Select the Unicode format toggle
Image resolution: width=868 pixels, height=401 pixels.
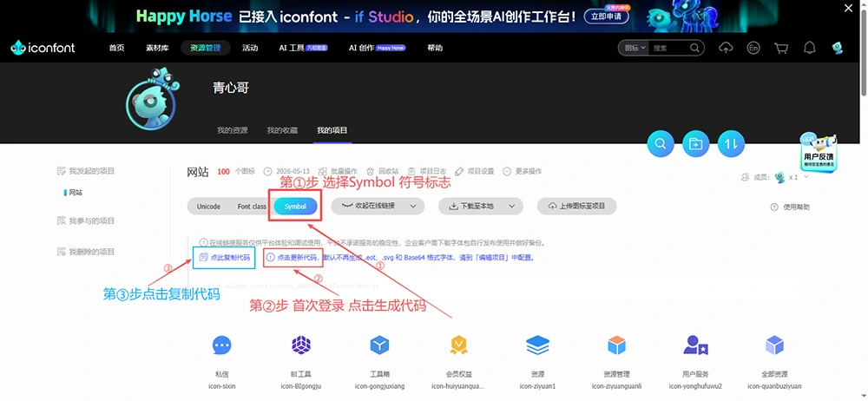point(208,207)
